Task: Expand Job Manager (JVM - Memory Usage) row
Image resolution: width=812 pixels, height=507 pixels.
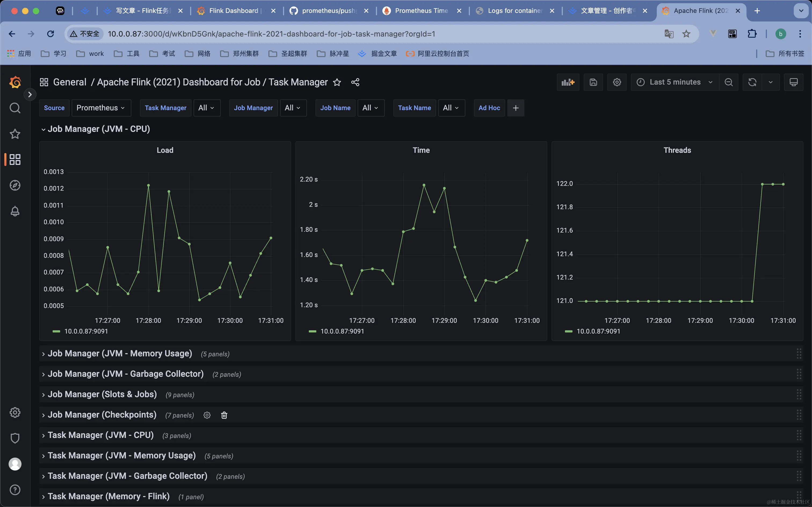Action: (120, 353)
